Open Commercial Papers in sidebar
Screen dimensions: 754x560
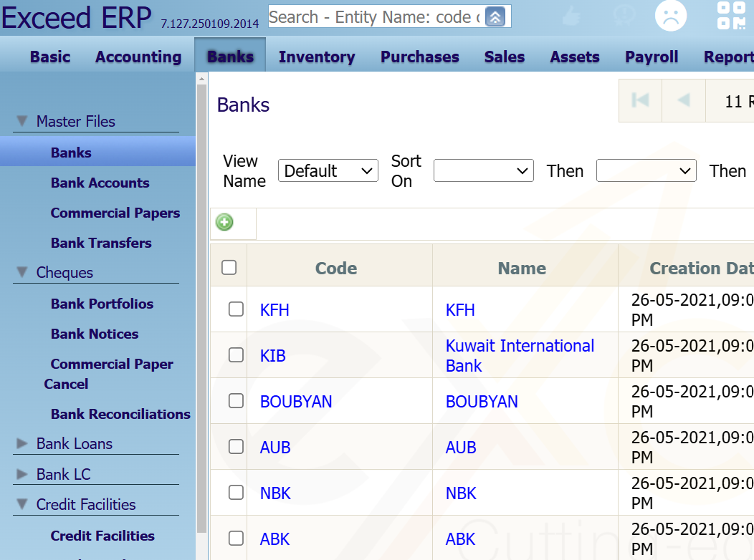tap(115, 213)
